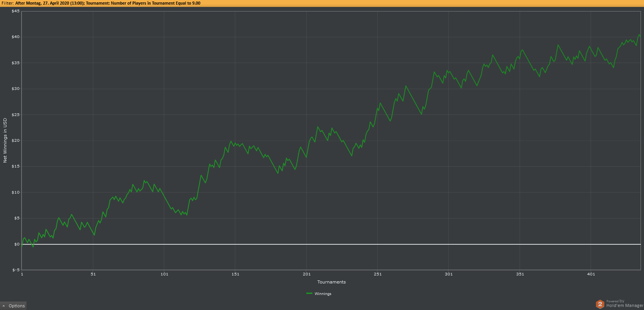
Task: Select the Net Winnings in USD axis title
Action: tap(5, 140)
